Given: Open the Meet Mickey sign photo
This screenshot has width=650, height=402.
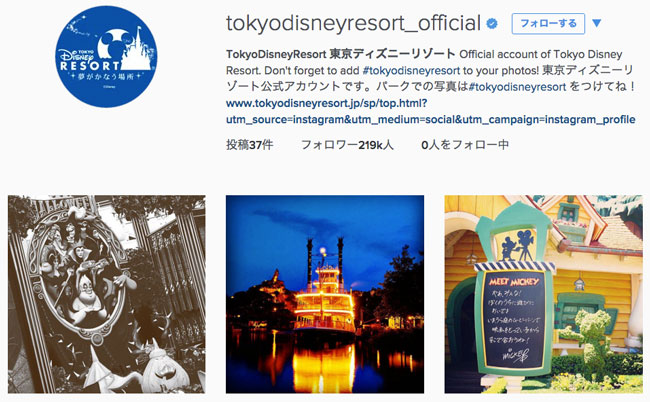Looking at the screenshot, I should (x=543, y=294).
